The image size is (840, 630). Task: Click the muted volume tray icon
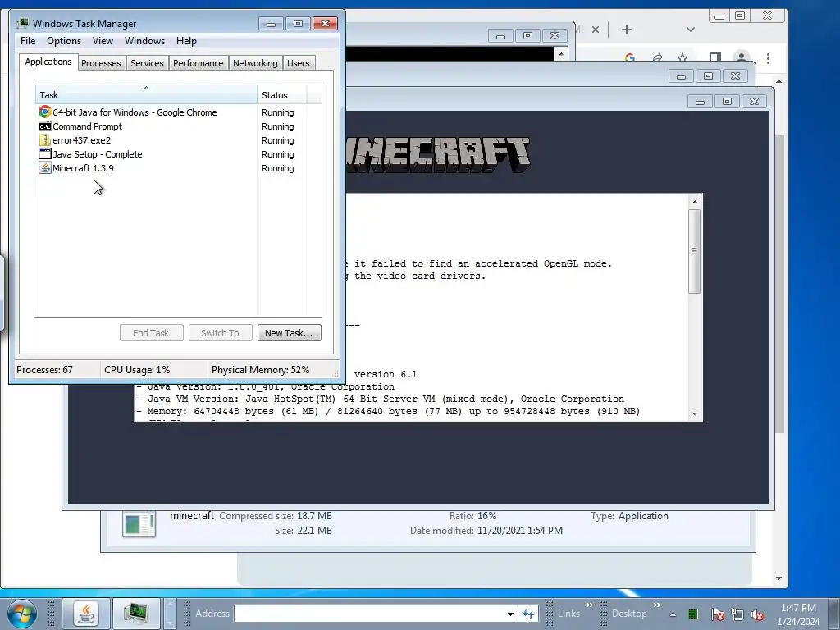point(757,614)
